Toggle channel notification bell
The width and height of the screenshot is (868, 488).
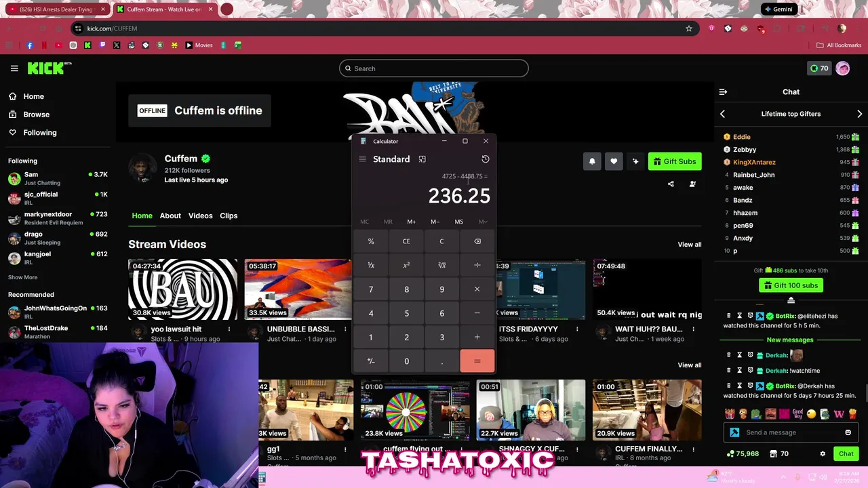[x=592, y=161]
